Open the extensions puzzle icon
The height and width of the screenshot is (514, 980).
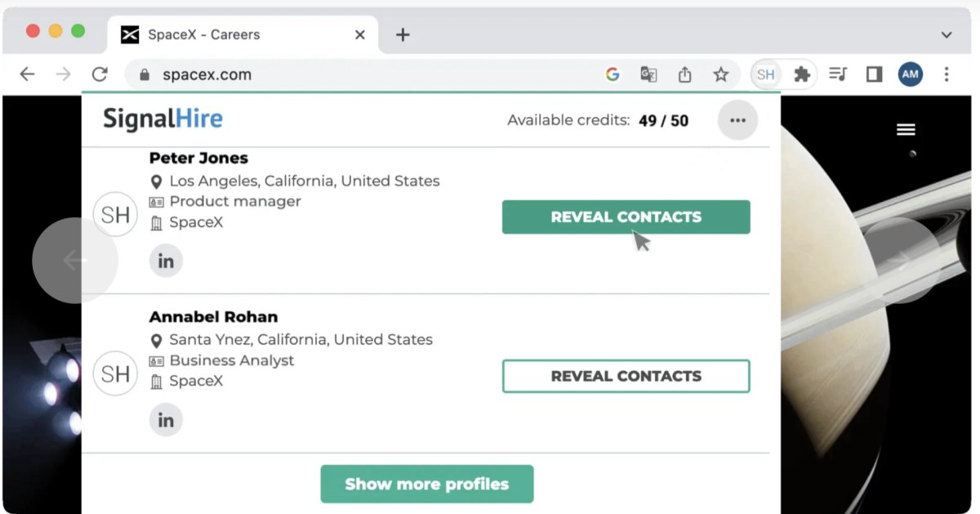(x=802, y=74)
